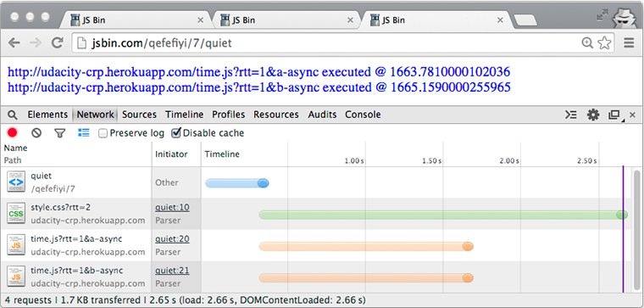Open the Sources panel
Viewport: 644px width, 308px height.
(139, 115)
